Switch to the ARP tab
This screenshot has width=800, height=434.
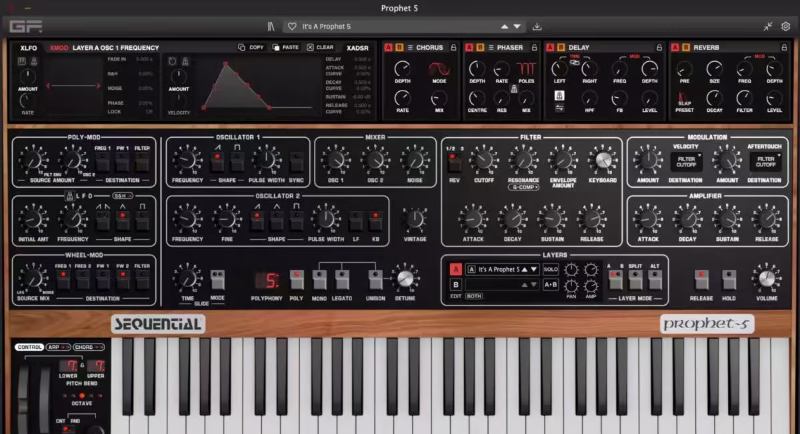tap(58, 347)
